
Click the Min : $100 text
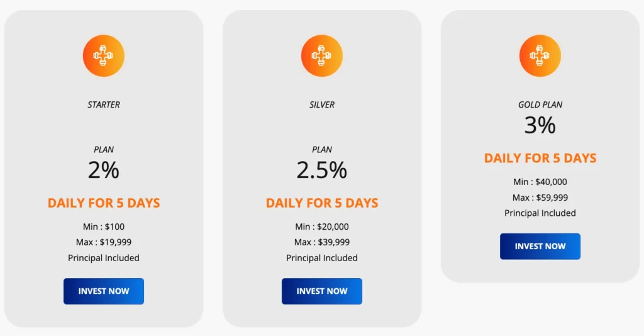click(x=104, y=227)
